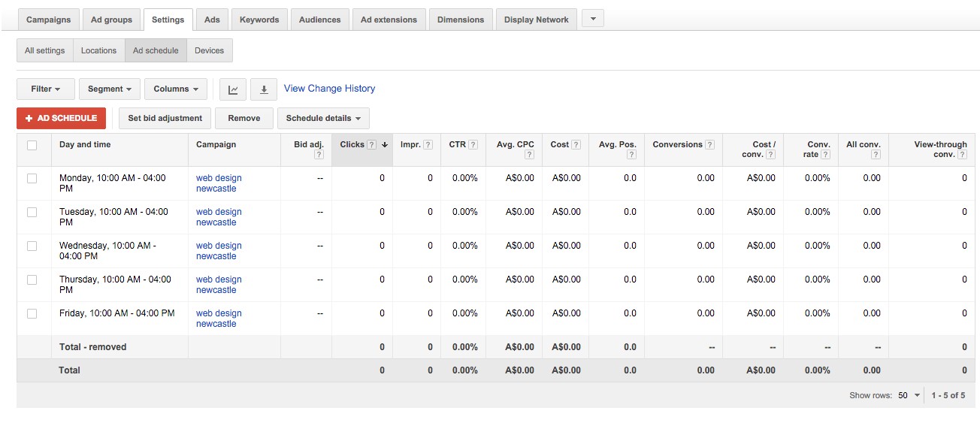Screen dimensions: 980x426
Task: Open the Segment dropdown
Action: tap(110, 89)
